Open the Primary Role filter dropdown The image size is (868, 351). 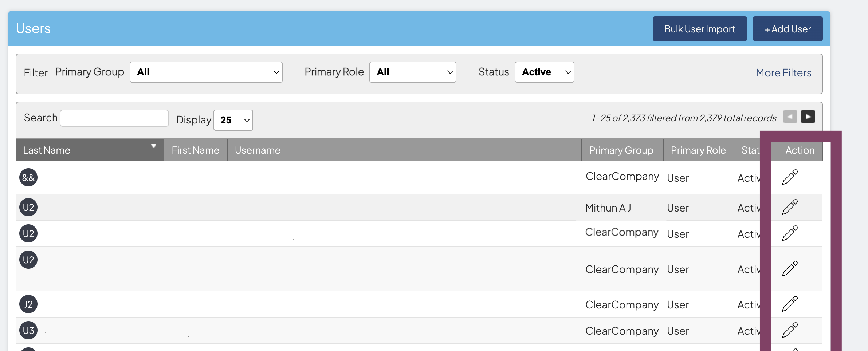coord(413,72)
